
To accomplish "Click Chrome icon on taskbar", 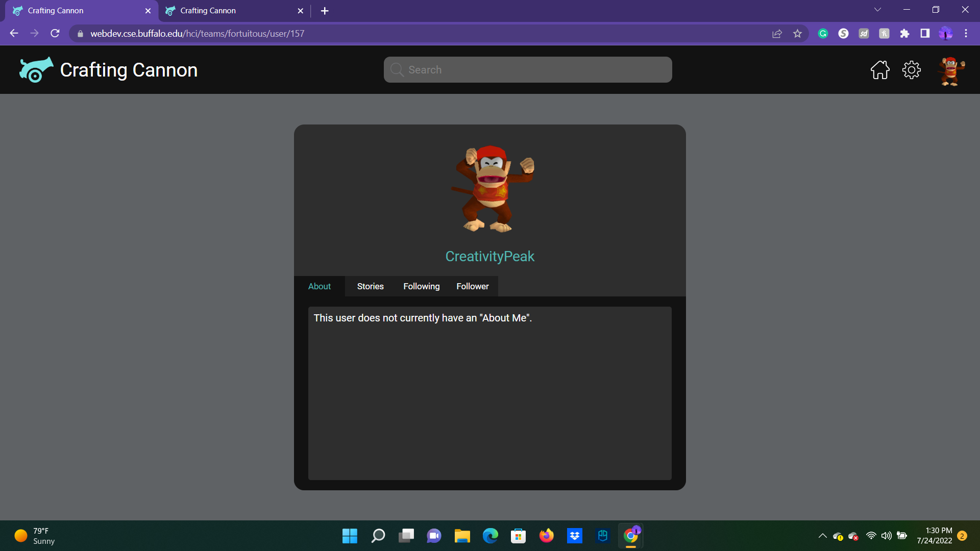I will point(631,536).
